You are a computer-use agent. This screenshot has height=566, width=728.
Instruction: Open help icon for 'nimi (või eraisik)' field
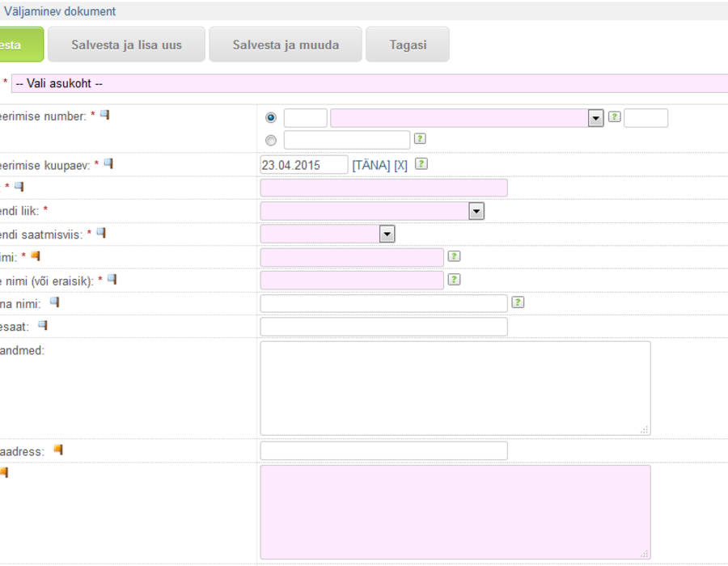click(454, 279)
